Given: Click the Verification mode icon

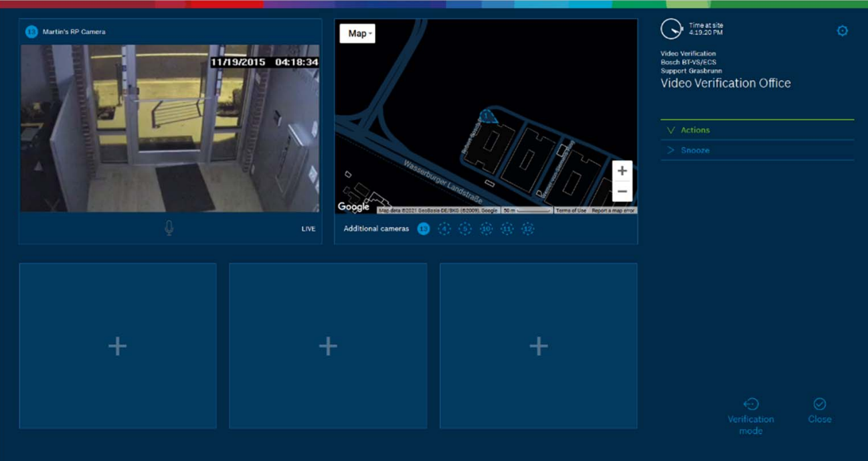Looking at the screenshot, I should coord(751,404).
